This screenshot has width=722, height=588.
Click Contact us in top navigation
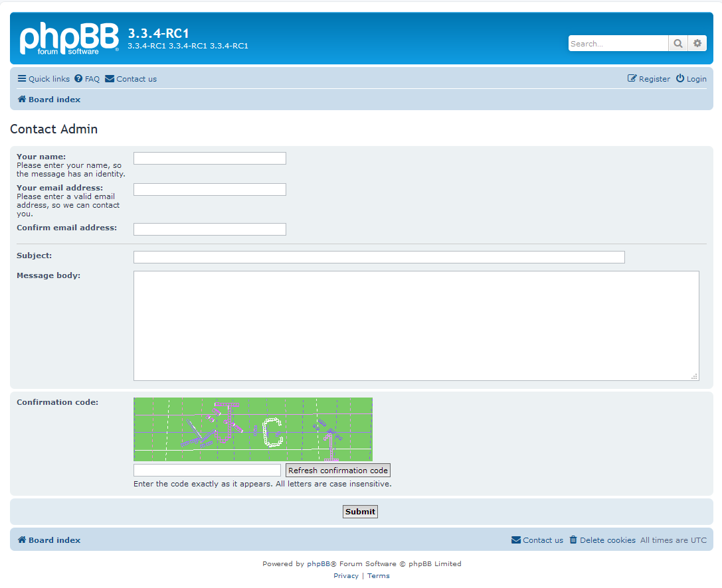pyautogui.click(x=131, y=79)
